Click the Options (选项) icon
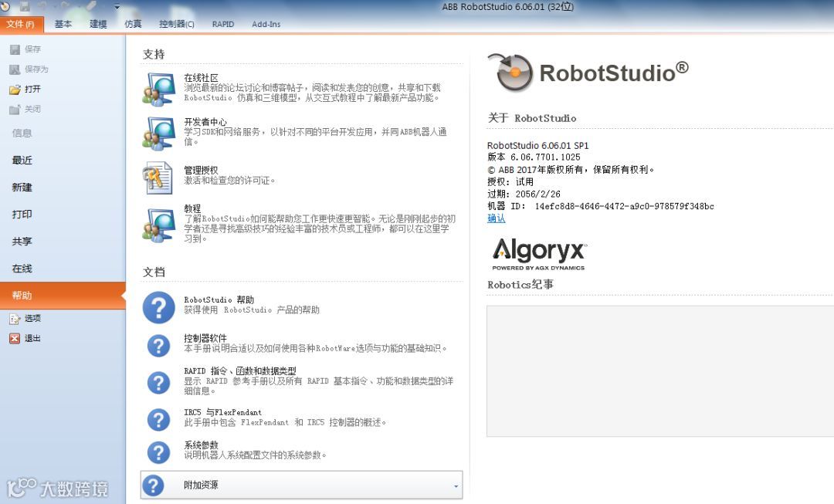 [15, 319]
